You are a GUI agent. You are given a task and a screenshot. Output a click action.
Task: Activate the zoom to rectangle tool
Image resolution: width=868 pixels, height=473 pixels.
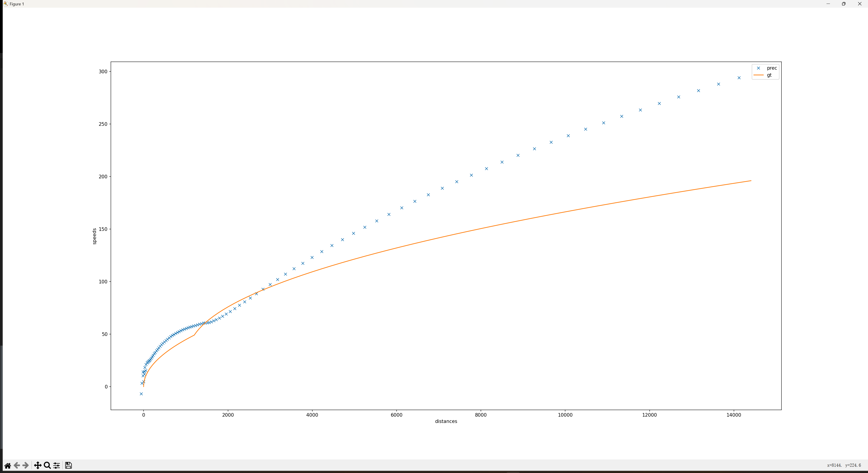click(x=48, y=466)
